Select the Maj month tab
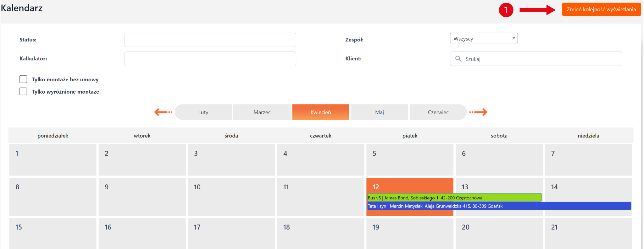This screenshot has height=249, width=644. pos(379,112)
